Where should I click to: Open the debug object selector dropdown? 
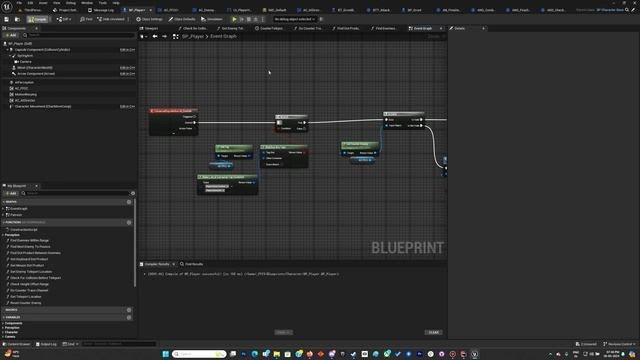295,19
